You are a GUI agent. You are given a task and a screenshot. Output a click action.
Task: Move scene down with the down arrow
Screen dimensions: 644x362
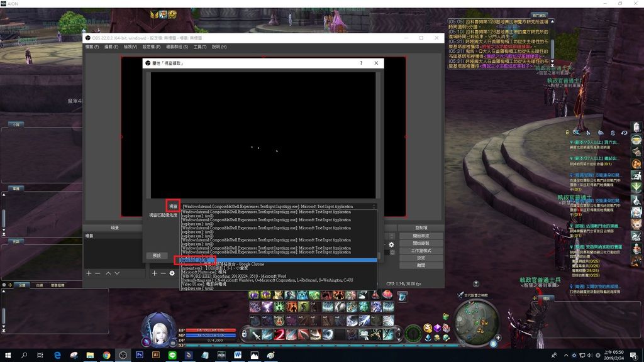coord(117,273)
